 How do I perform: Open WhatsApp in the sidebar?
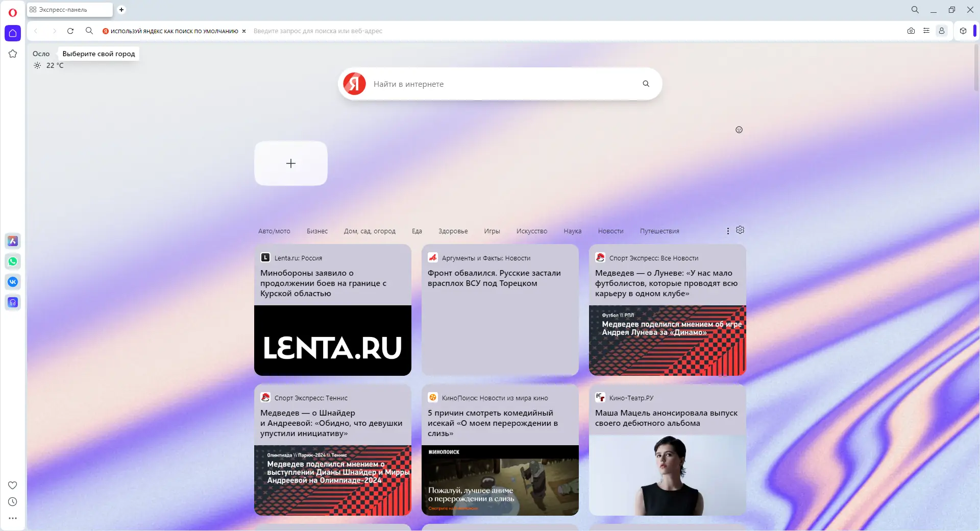(x=13, y=261)
